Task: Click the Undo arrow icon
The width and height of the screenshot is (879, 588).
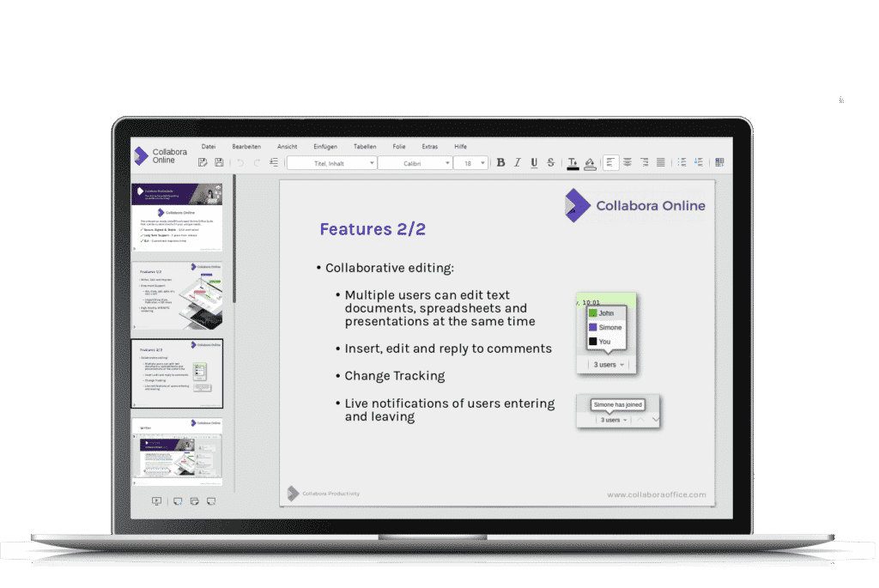Action: [x=239, y=162]
